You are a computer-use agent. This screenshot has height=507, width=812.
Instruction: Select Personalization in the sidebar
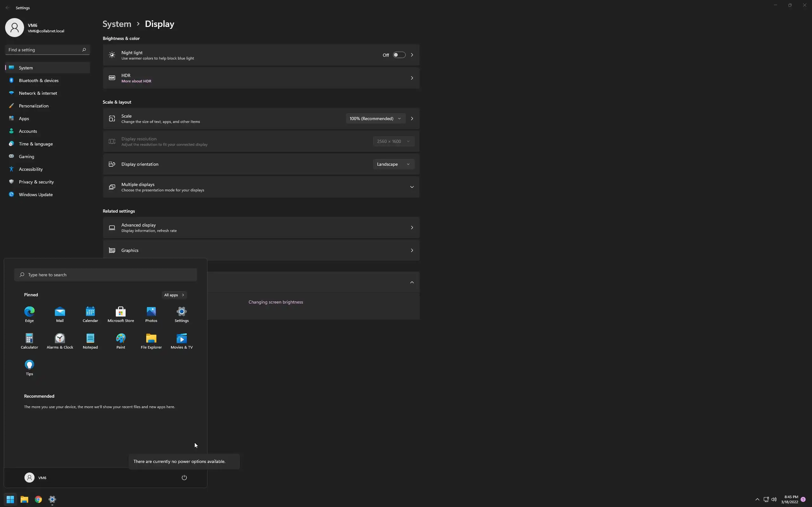pos(34,106)
